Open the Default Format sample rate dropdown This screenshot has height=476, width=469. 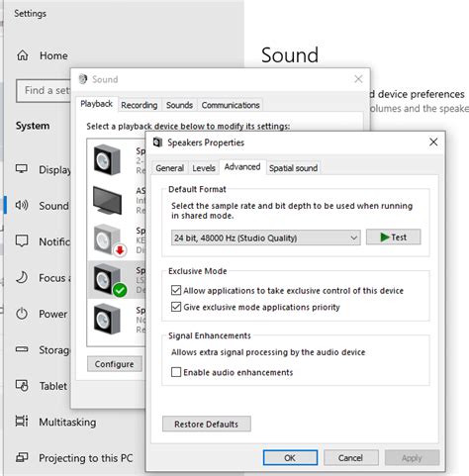coord(266,238)
